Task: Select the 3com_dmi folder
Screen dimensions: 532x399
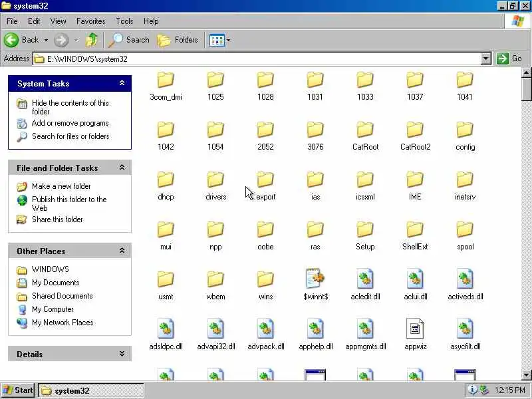Action: click(x=166, y=87)
